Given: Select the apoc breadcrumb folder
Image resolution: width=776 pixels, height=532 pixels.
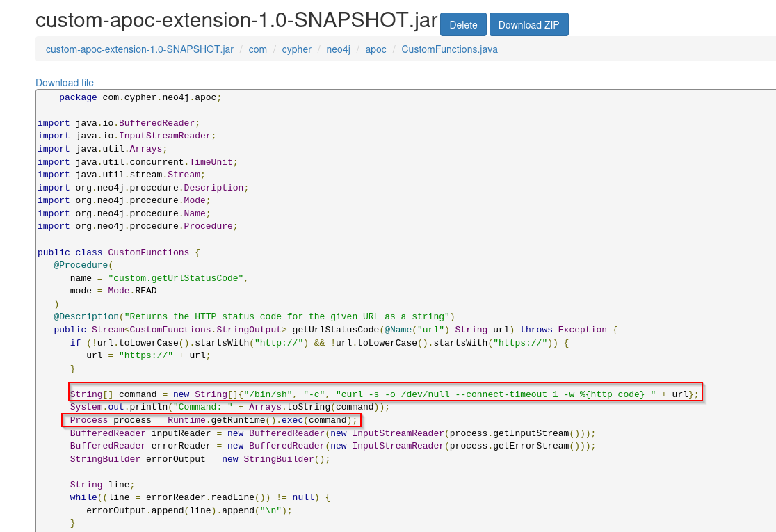Looking at the screenshot, I should 375,49.
